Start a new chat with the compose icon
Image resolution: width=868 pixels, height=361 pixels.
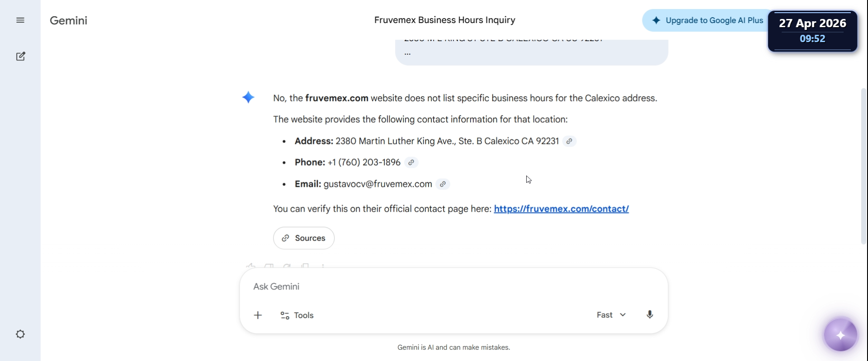point(20,57)
